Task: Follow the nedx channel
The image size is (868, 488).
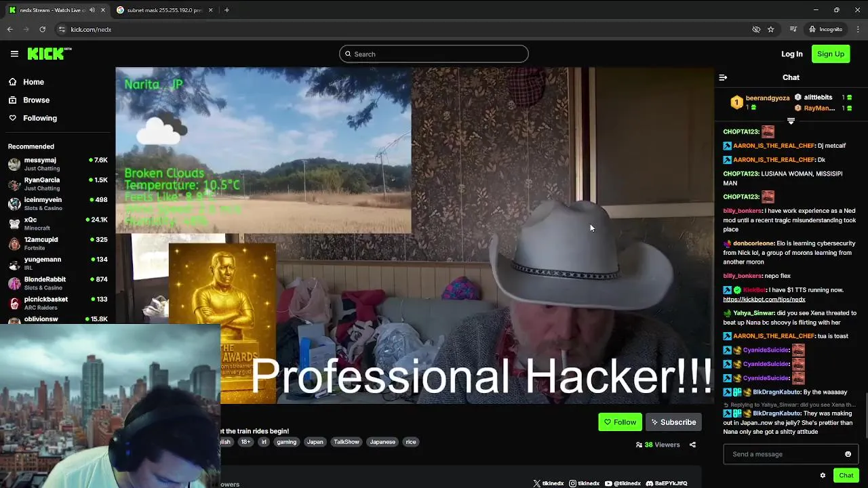Action: pyautogui.click(x=620, y=422)
